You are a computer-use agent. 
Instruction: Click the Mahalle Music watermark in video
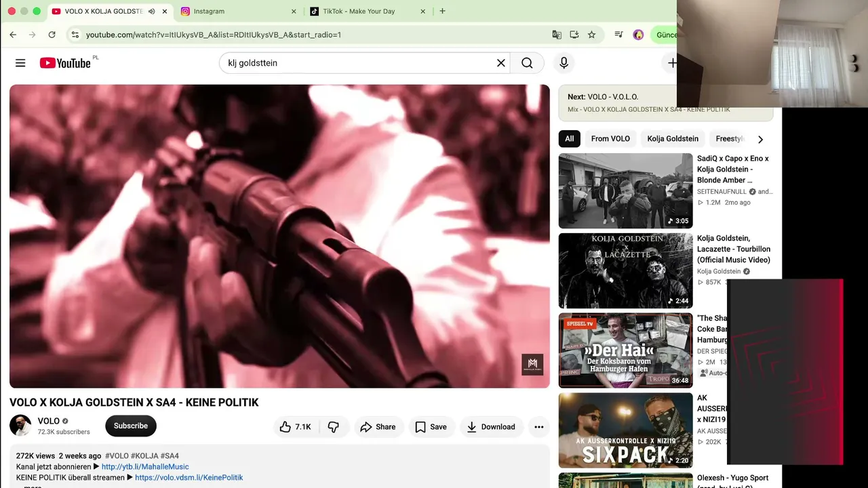532,365
